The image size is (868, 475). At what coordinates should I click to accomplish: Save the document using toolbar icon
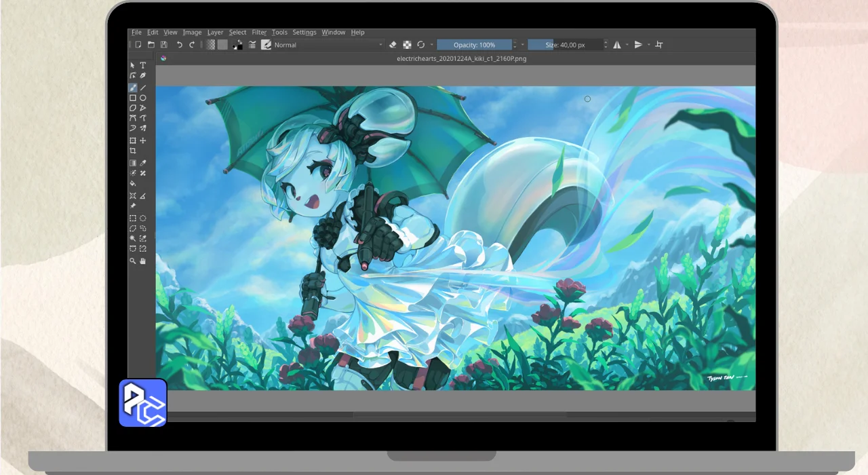point(163,45)
